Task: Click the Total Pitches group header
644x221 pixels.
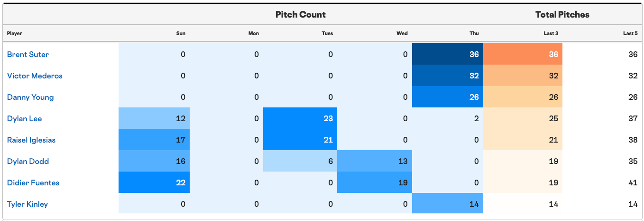Action: (562, 14)
